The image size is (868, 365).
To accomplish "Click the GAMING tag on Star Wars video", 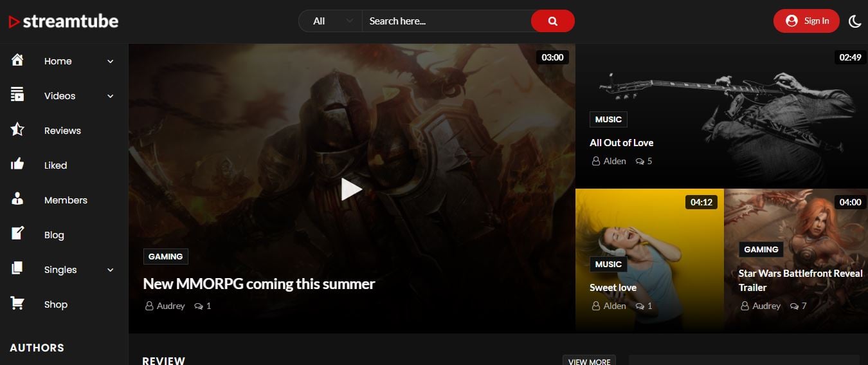I will pos(761,249).
